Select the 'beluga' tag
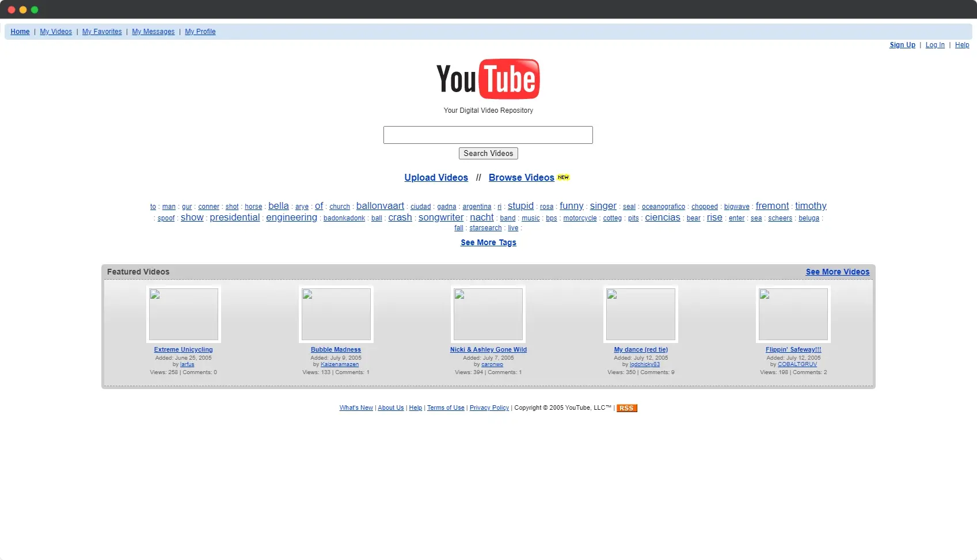The image size is (977, 560). [x=809, y=218]
